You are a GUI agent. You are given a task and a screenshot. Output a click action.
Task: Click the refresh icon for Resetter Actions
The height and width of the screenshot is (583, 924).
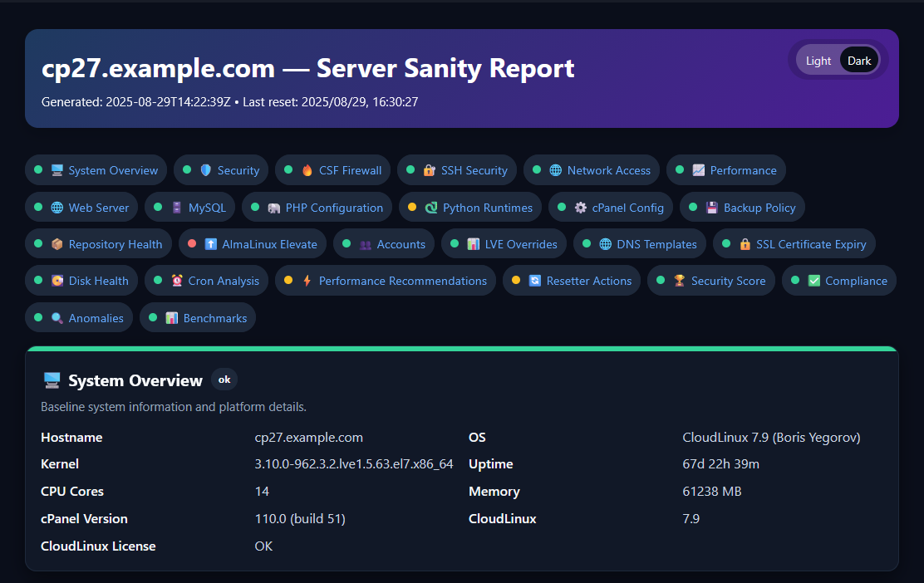click(x=534, y=281)
